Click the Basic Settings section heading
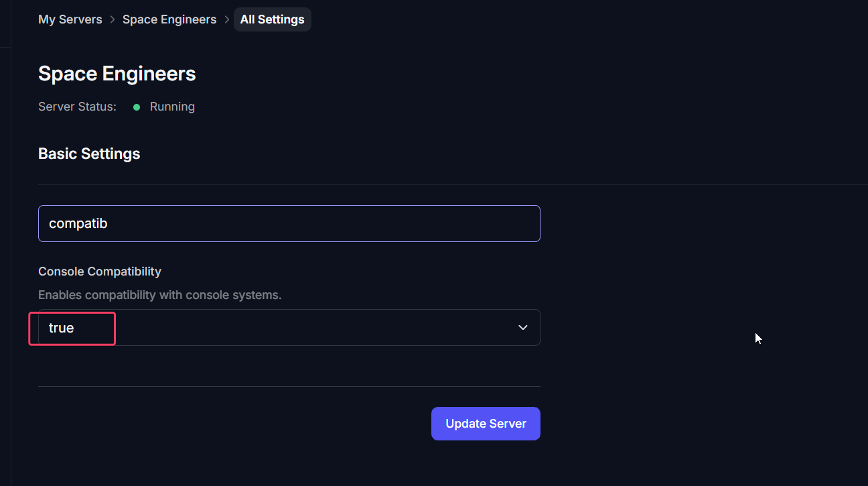The height and width of the screenshot is (486, 868). pos(89,154)
